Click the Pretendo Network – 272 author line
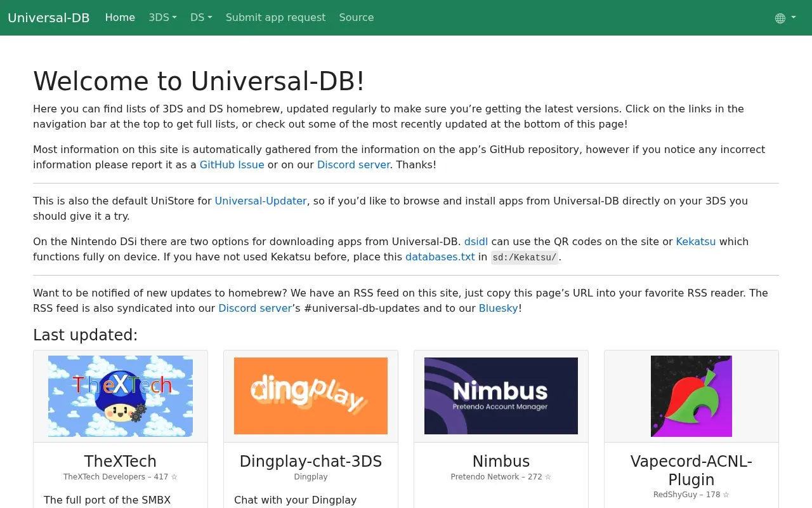The image size is (812, 508). click(x=501, y=477)
